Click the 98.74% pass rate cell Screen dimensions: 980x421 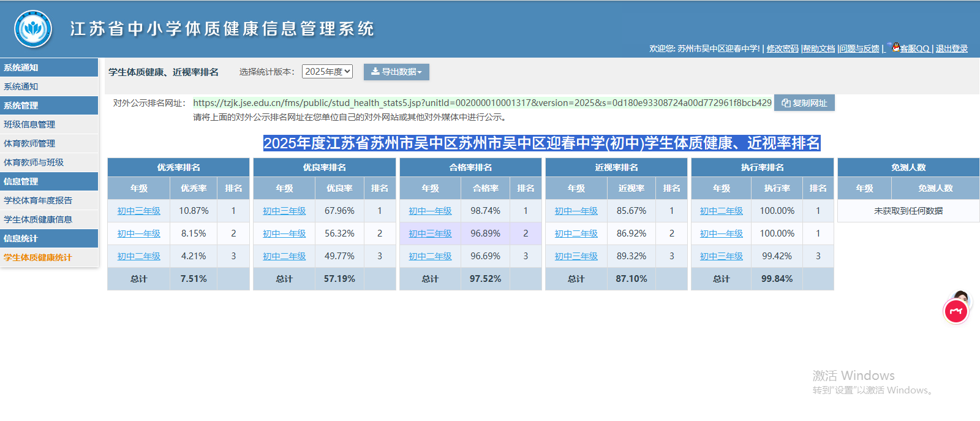(x=485, y=211)
